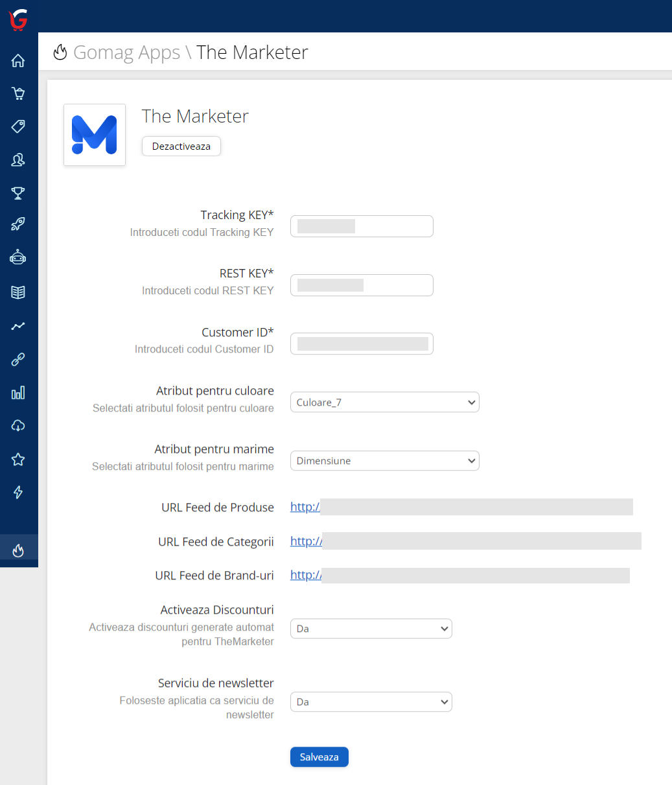Click the robot automation icon
Viewport: 672px width, 785px height.
[18, 258]
